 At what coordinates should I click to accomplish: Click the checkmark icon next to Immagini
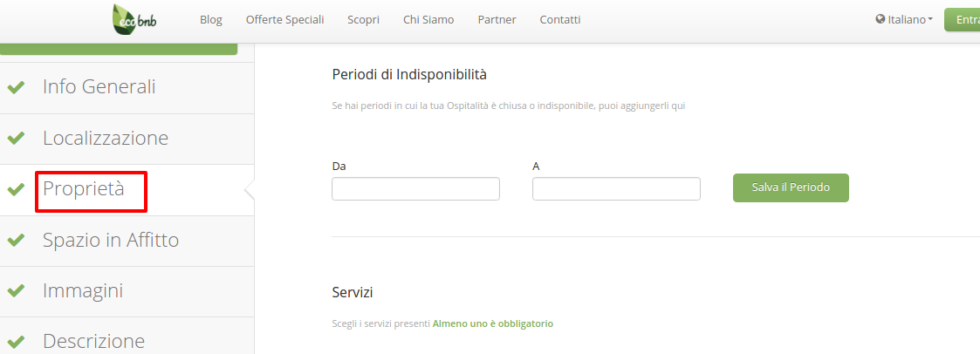click(x=16, y=291)
